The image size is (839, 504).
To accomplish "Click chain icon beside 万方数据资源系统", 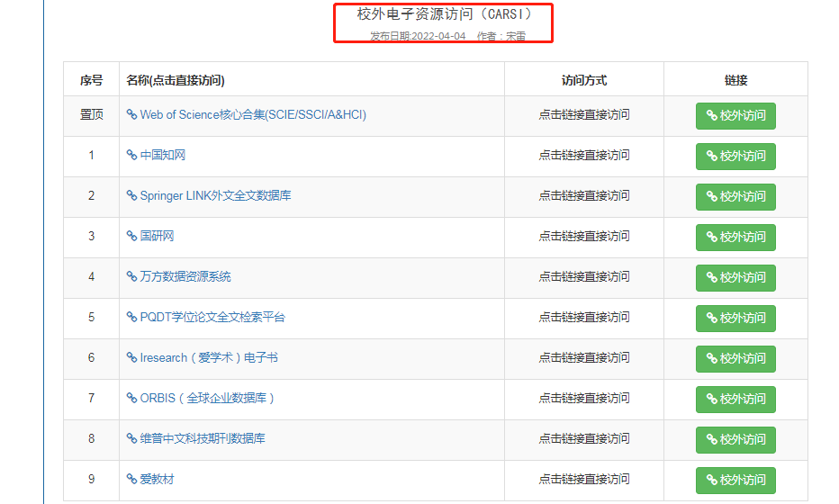I will tap(131, 276).
